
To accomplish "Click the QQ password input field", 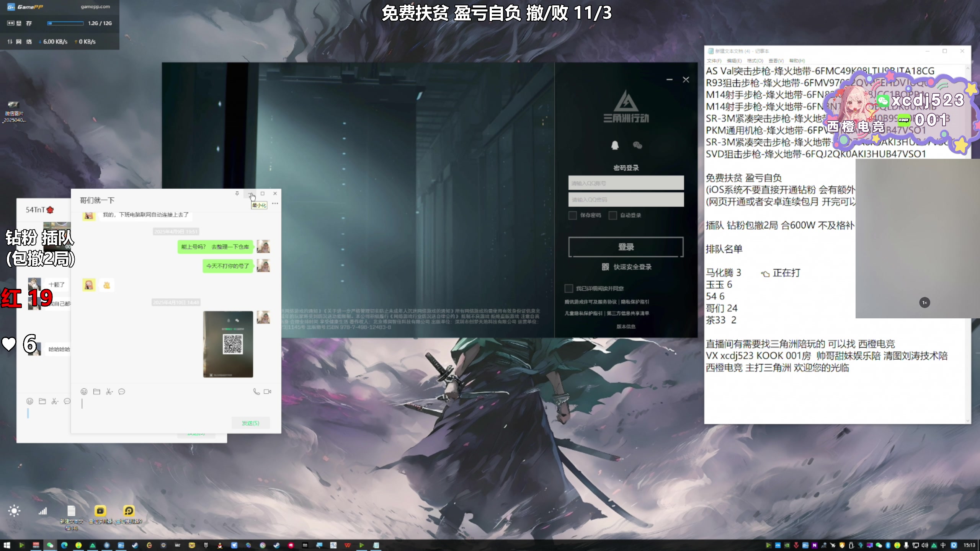I will (x=626, y=199).
